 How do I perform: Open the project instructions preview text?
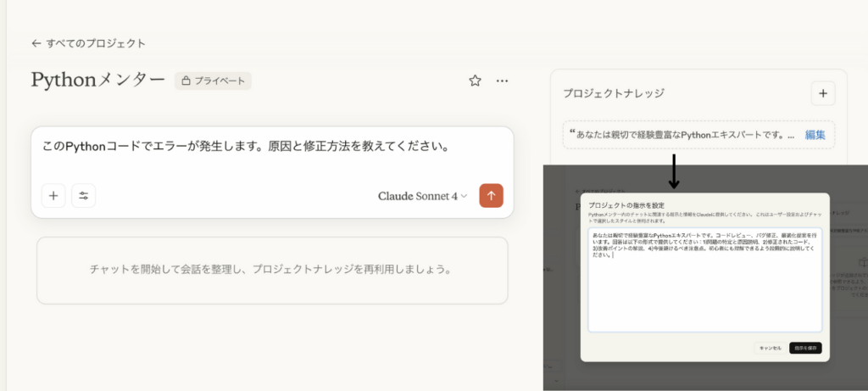click(x=682, y=135)
